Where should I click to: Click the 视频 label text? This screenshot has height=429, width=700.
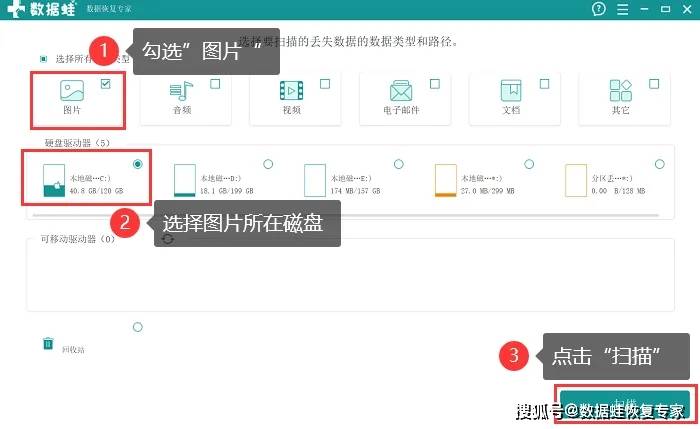292,110
